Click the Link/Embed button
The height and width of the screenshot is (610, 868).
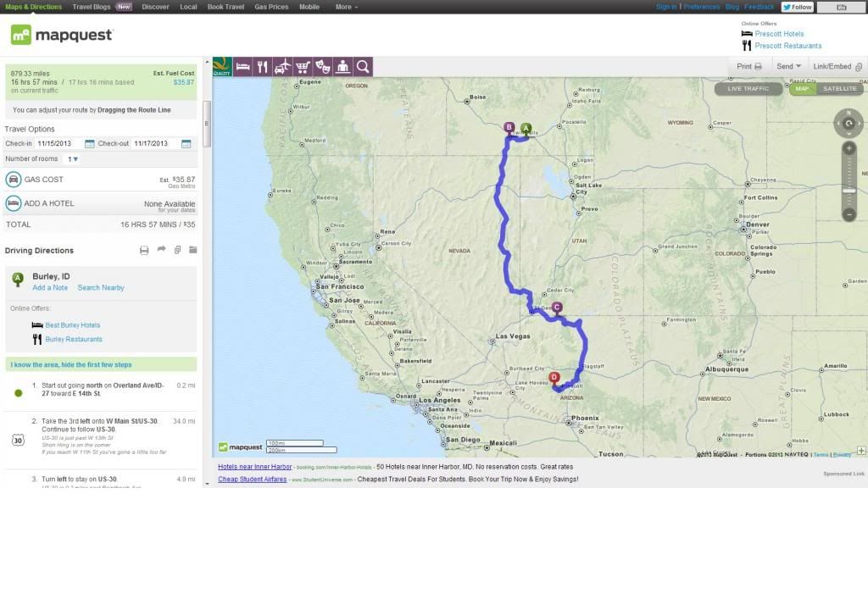click(x=837, y=66)
